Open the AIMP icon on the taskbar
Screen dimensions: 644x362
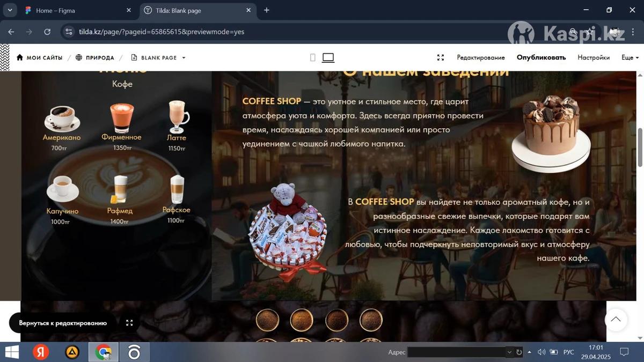(72, 352)
